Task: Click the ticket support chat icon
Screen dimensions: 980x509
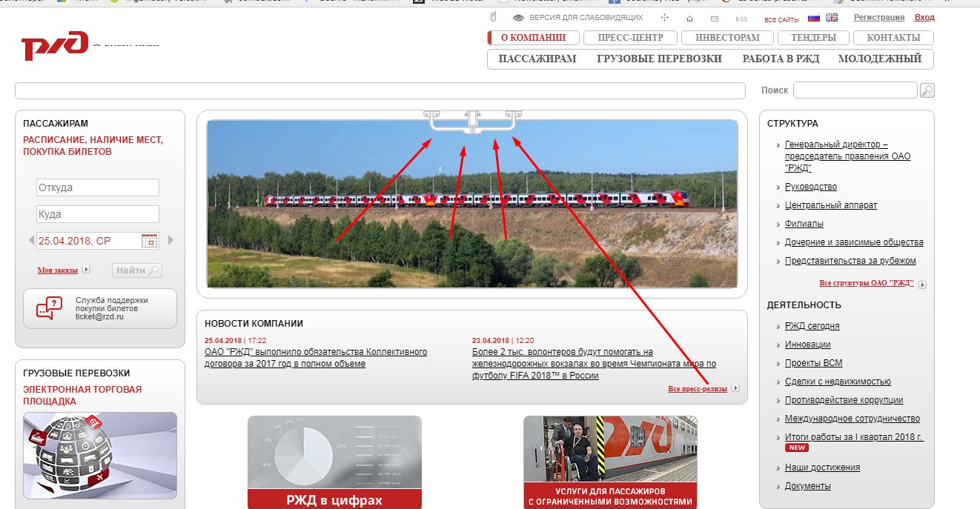Action: pos(50,307)
